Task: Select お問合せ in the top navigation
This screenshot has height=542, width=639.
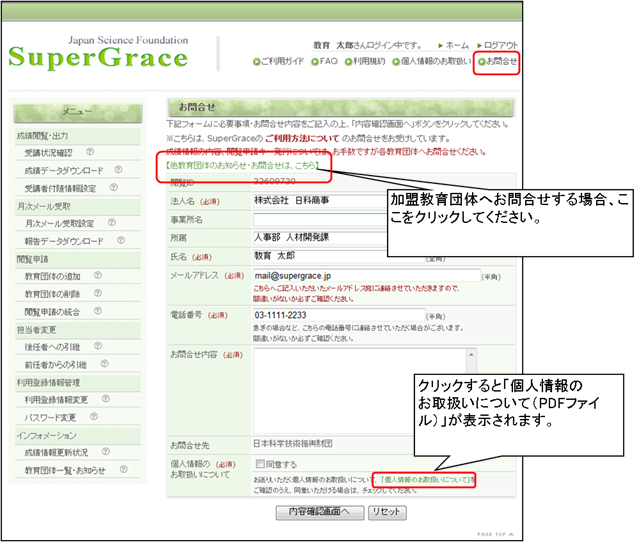Action: [x=497, y=62]
